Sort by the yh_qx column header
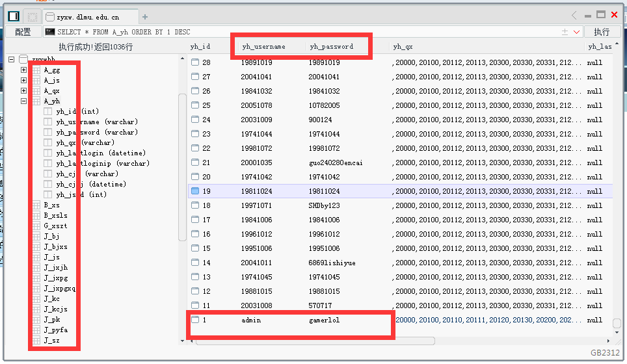Viewport: 627px width, 364px height. [403, 46]
